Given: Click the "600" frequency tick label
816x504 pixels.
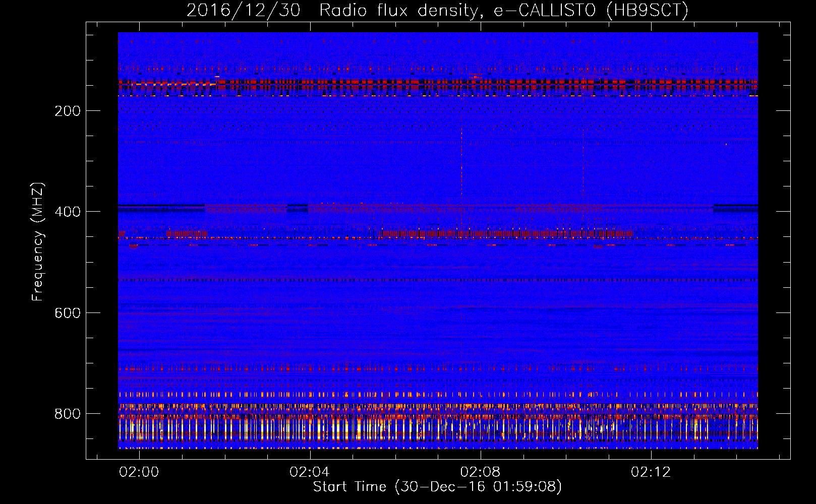Looking at the screenshot, I should 68,313.
